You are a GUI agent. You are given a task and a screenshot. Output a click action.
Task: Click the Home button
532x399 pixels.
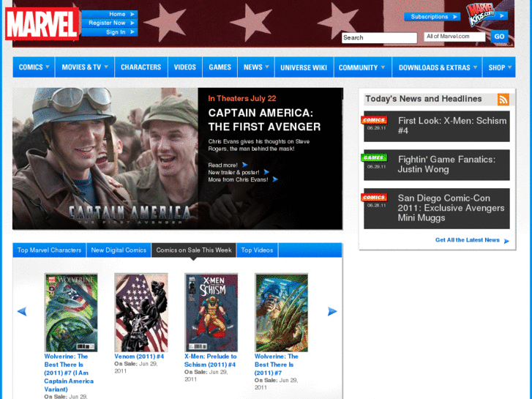(110, 14)
